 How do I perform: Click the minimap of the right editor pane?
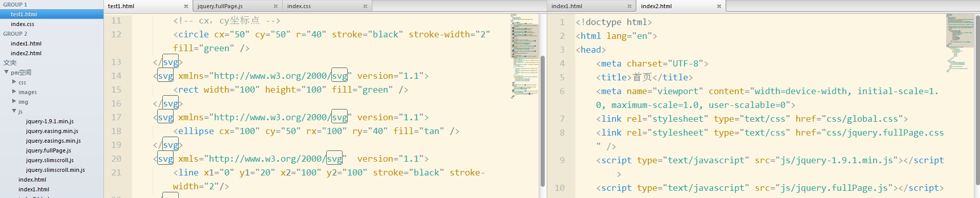[960, 43]
